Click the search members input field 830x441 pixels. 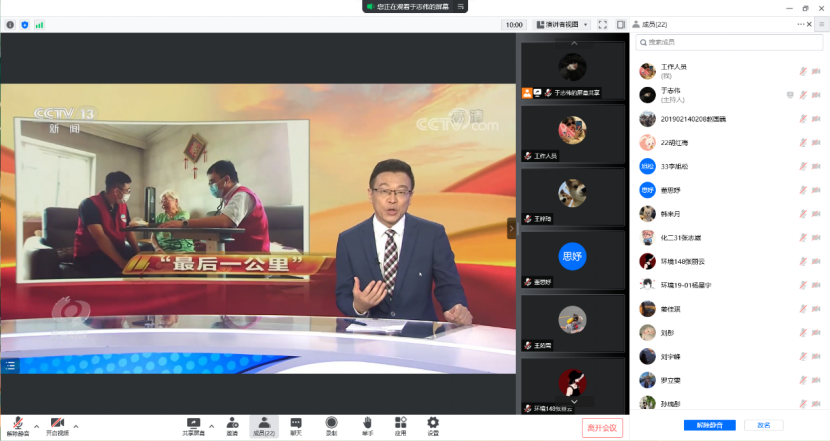click(x=730, y=42)
